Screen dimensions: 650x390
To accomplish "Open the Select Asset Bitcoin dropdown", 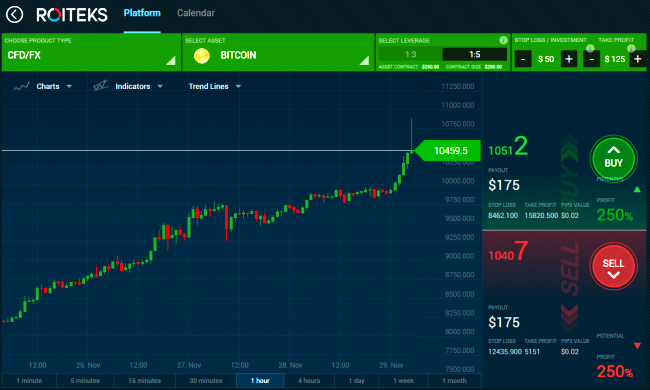I will 278,52.
